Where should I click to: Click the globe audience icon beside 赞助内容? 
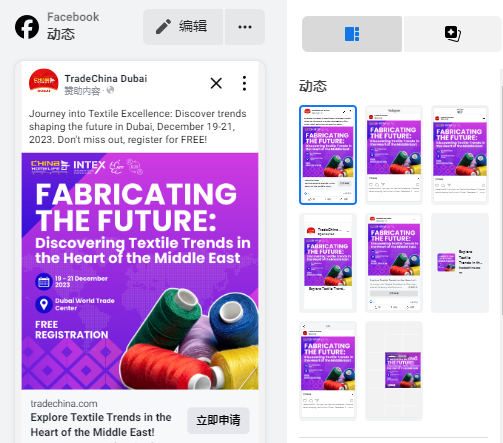[110, 90]
